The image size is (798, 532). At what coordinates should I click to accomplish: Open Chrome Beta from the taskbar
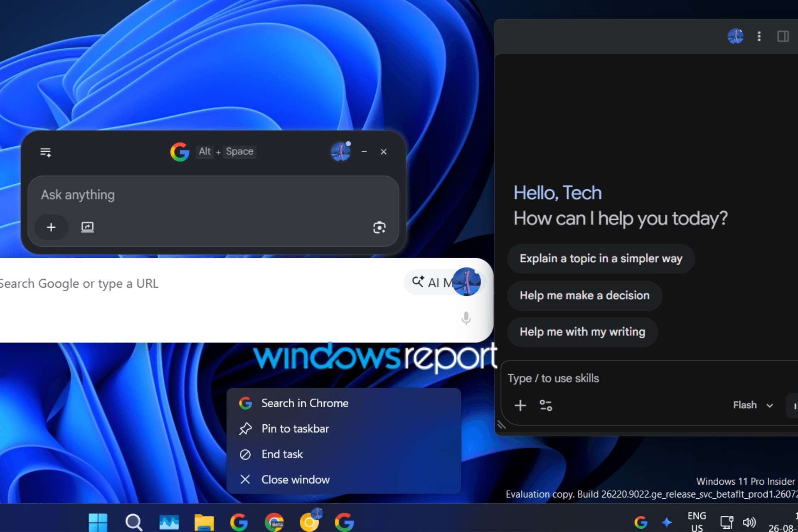(274, 522)
